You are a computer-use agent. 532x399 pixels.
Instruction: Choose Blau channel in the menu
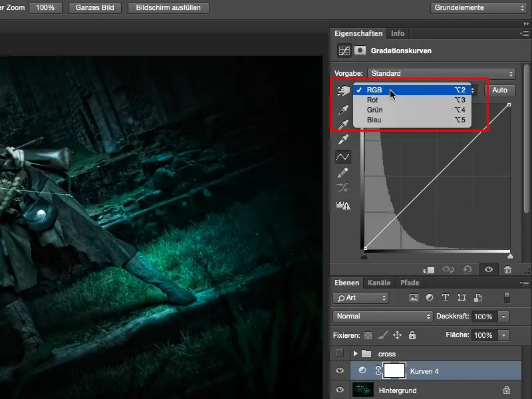click(412, 120)
